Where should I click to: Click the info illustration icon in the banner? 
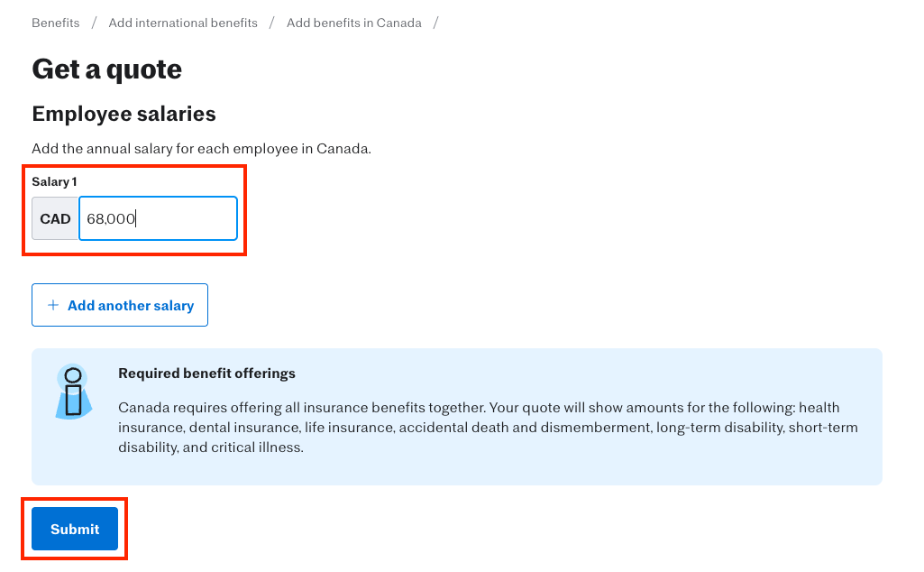point(73,392)
